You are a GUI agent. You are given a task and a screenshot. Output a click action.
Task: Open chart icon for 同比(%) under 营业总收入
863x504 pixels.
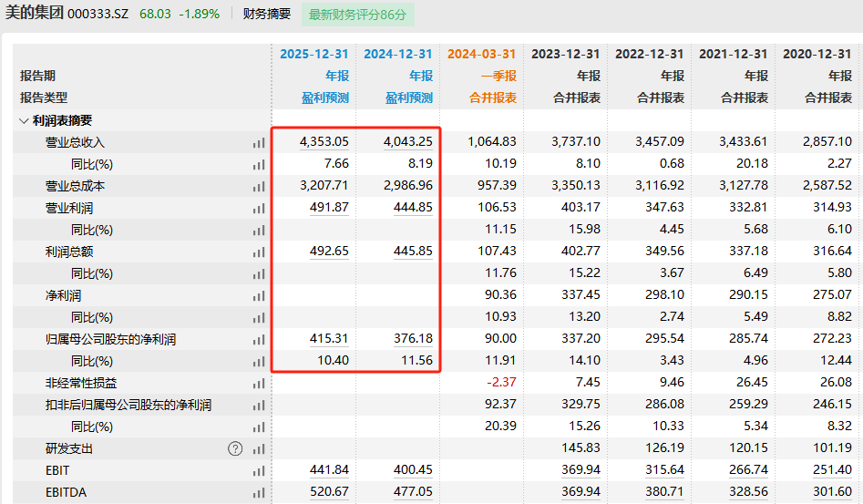pos(259,165)
